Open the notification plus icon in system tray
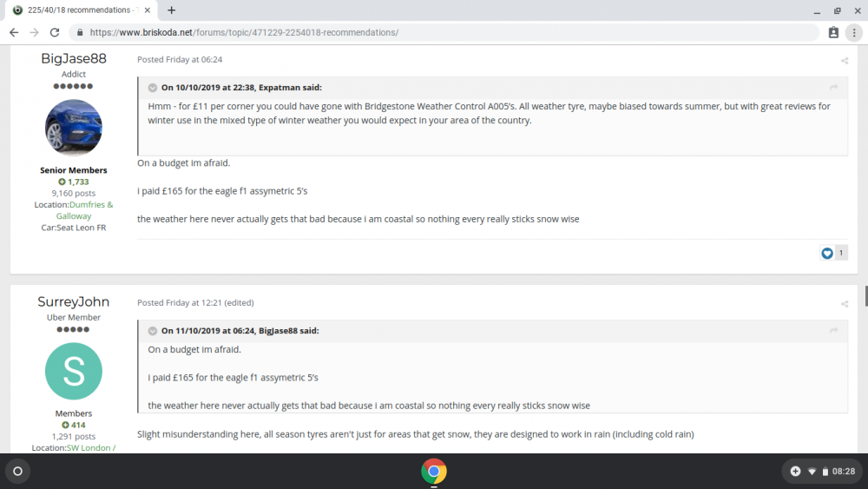 (x=795, y=472)
